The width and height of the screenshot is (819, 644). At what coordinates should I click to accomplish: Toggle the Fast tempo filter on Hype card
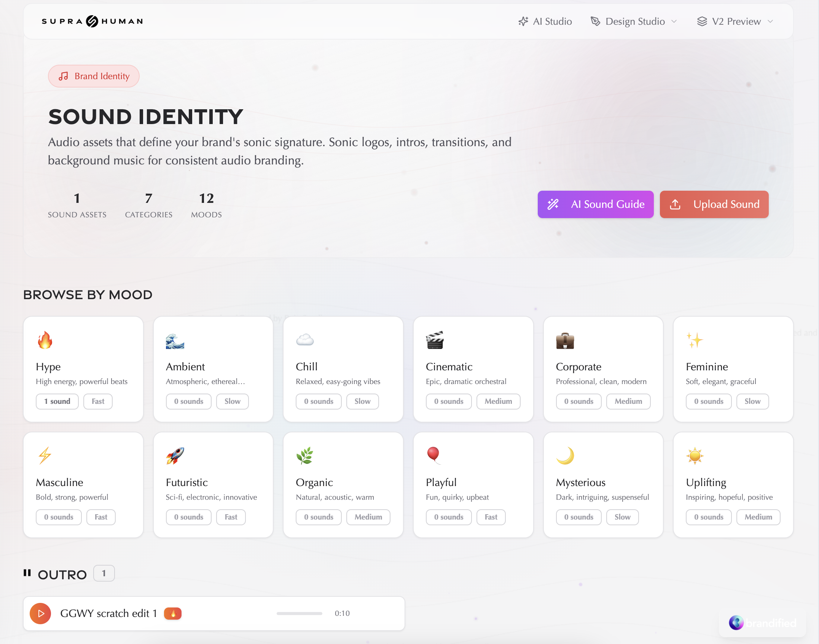(97, 401)
